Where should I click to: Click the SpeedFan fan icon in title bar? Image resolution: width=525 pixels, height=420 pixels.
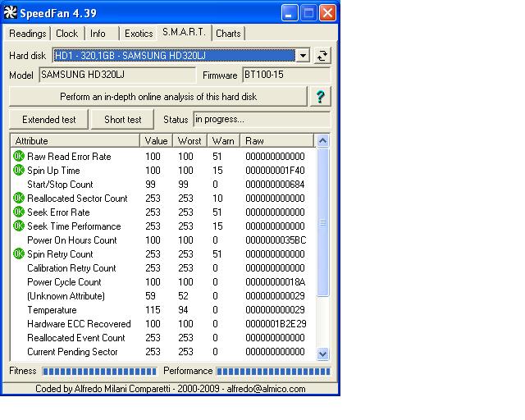11,13
